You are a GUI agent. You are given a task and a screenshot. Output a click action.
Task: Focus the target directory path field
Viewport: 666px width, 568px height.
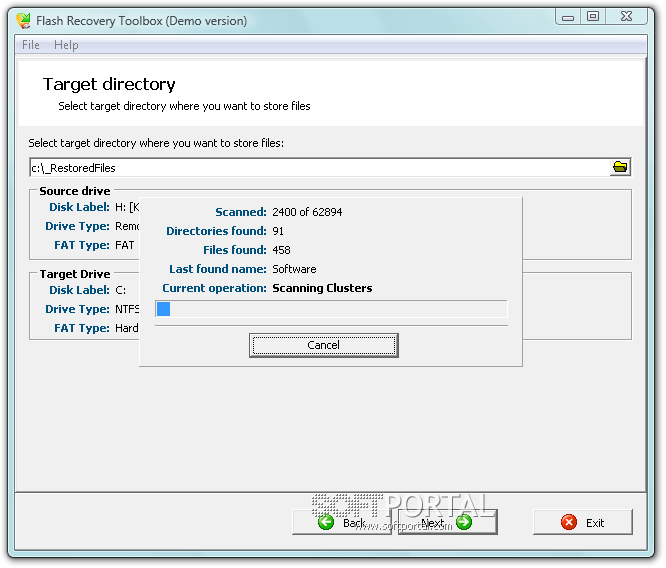[319, 167]
